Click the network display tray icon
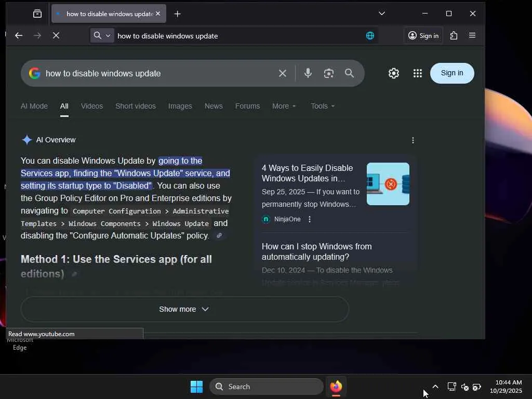532x399 pixels. tap(451, 387)
